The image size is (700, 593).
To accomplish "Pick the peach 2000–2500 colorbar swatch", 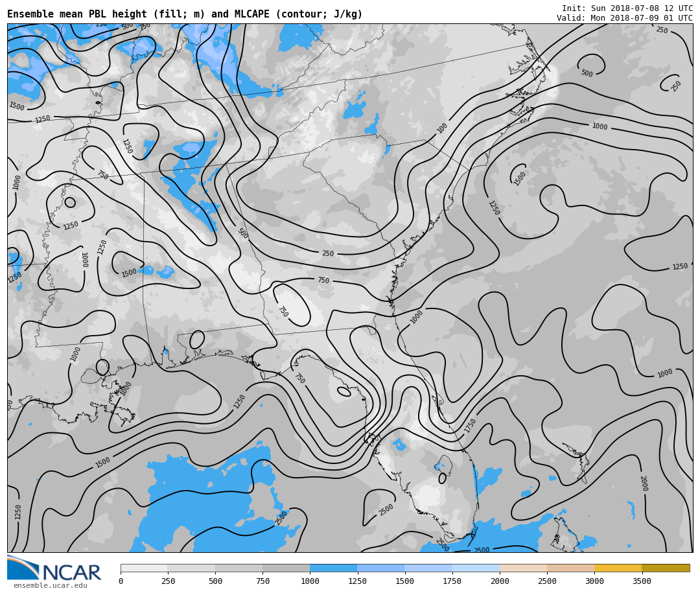I will pyautogui.click(x=523, y=568).
